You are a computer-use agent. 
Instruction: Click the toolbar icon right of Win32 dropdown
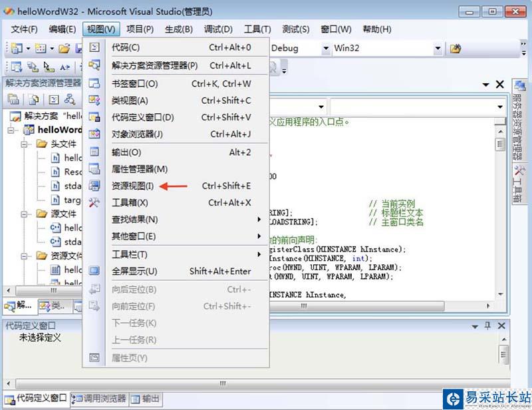(456, 49)
